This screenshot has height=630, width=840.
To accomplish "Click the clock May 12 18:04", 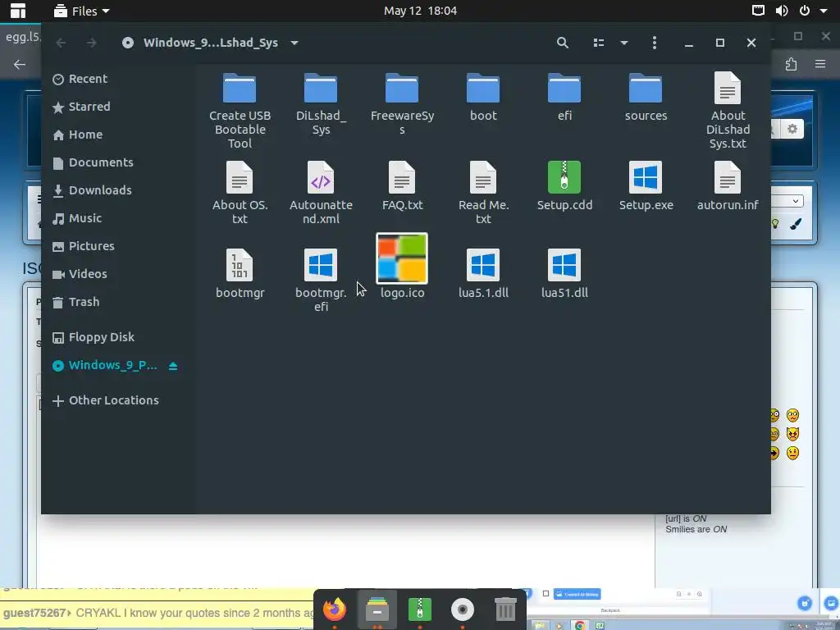I will click(420, 11).
